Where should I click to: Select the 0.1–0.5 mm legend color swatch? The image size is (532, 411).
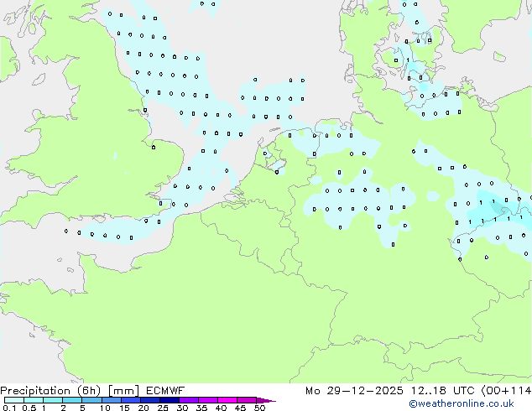[x=14, y=400]
